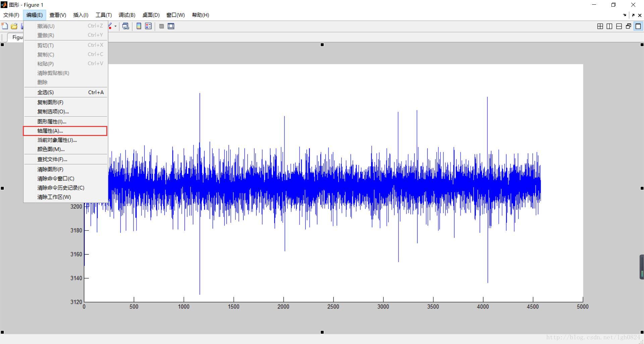Click the tab bar grip handle

coord(2,37)
